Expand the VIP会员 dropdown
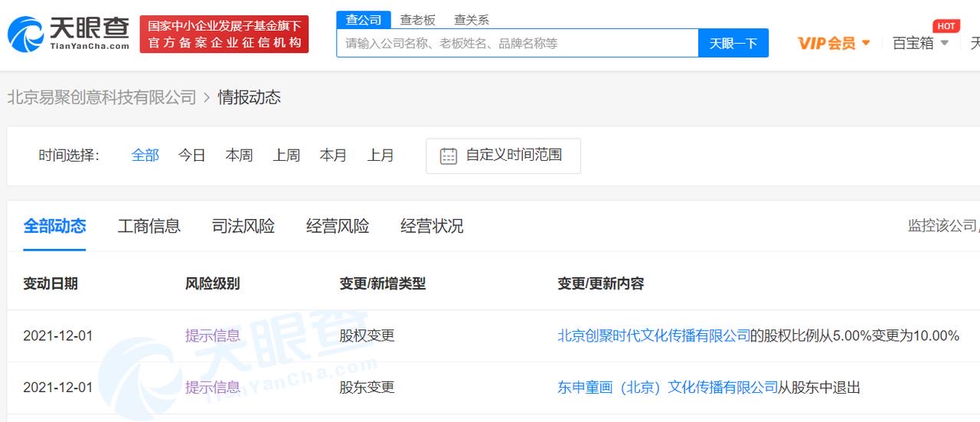The image size is (980, 422). click(x=866, y=43)
